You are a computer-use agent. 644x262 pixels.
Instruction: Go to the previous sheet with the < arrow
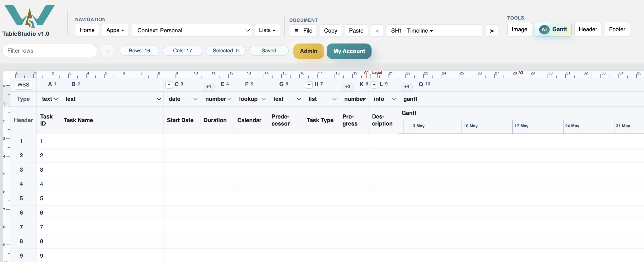point(377,31)
